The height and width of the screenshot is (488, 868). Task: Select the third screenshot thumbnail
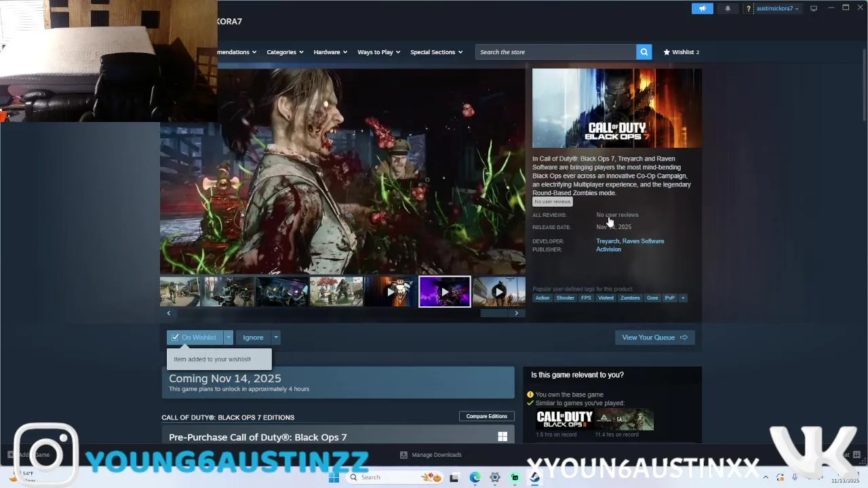pyautogui.click(x=282, y=292)
